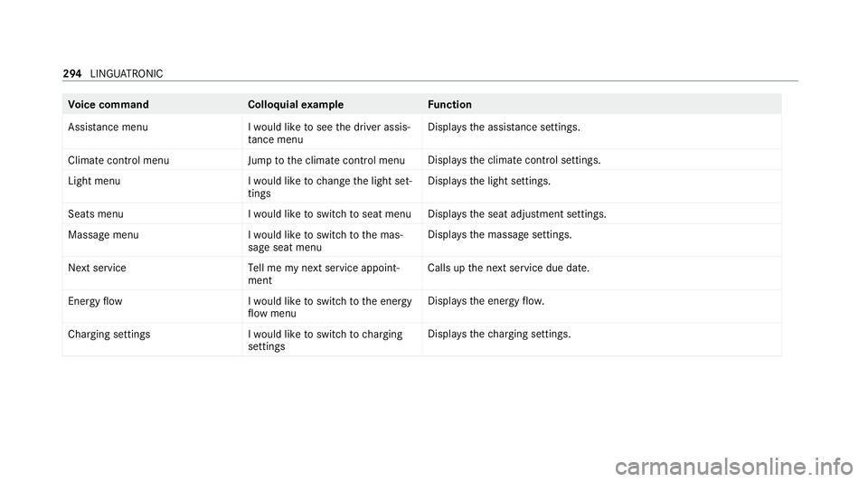
Task: Select 'Displays the energy flow.' function text
Action: 486,302
